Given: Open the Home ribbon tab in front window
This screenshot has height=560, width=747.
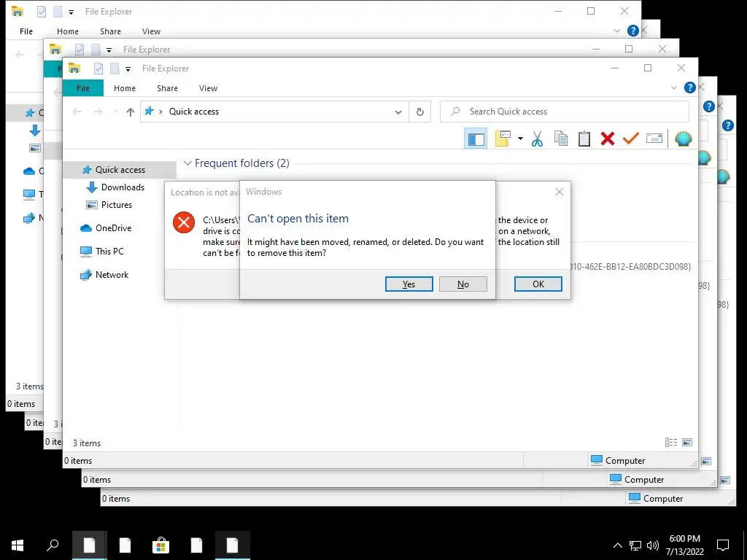Looking at the screenshot, I should pos(125,88).
